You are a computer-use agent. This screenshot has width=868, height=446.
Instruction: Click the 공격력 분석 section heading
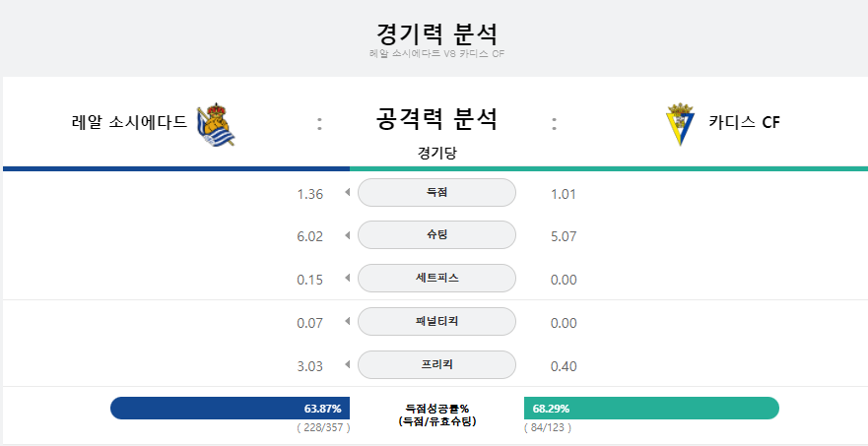436,119
